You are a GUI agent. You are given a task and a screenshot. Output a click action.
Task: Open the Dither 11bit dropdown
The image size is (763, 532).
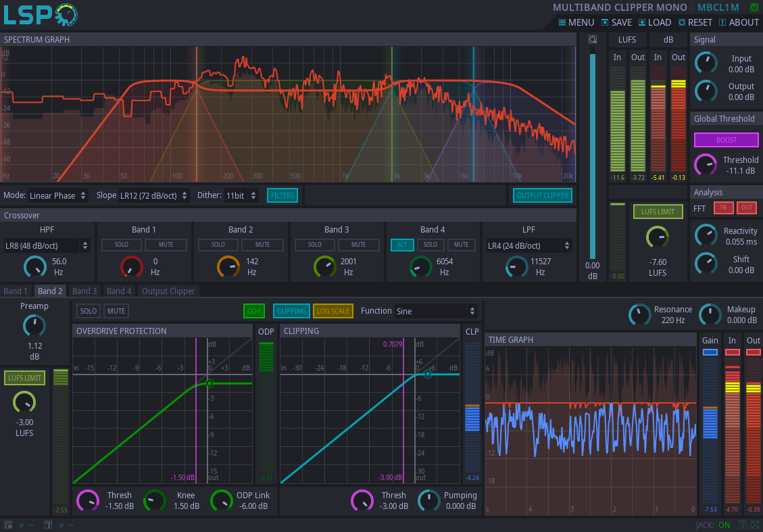(x=241, y=195)
